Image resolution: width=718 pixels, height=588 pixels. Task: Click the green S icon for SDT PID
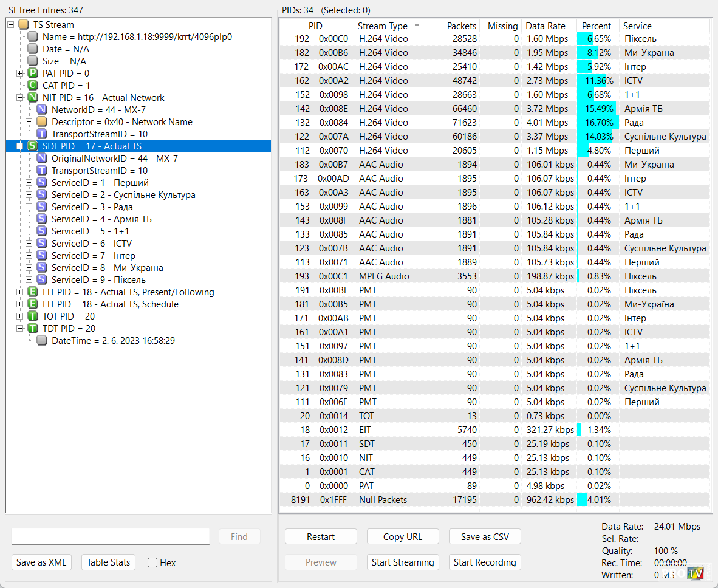[x=33, y=146]
